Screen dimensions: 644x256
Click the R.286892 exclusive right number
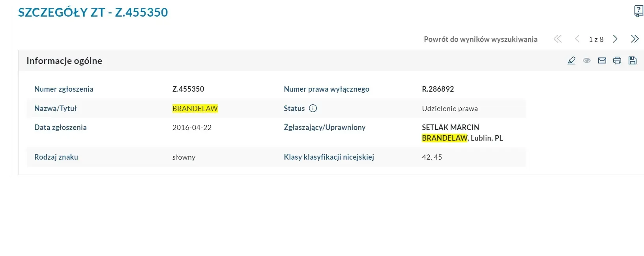[x=438, y=89]
